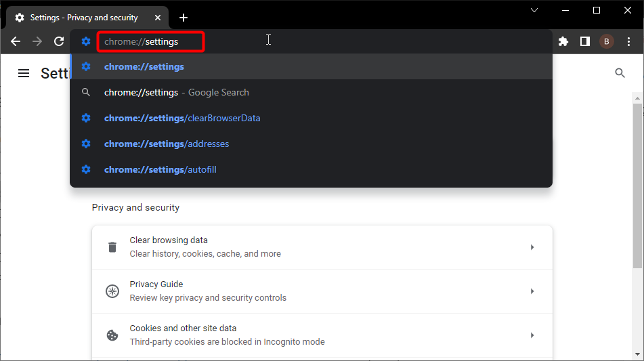Choose the top chrome://settings suggestion
This screenshot has width=644, height=361.
312,66
